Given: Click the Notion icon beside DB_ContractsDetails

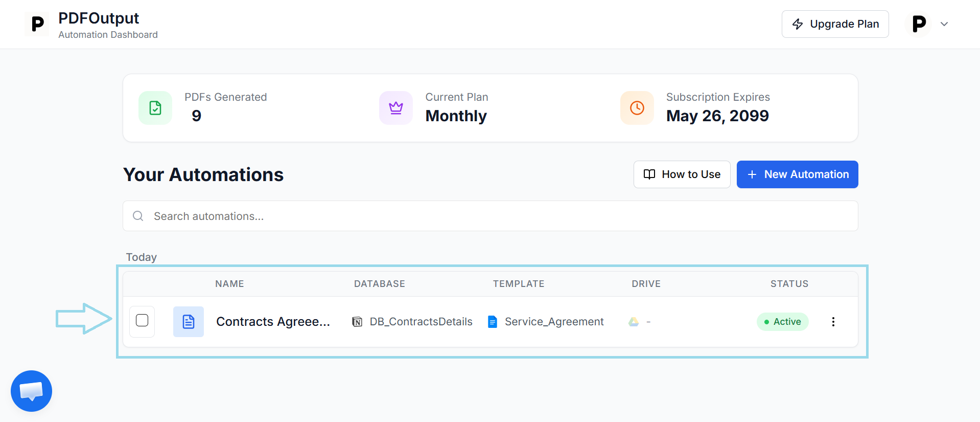Looking at the screenshot, I should tap(357, 322).
